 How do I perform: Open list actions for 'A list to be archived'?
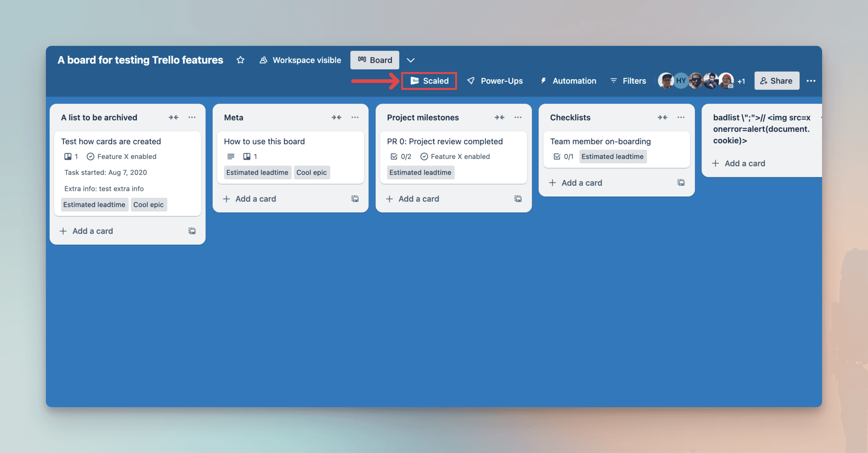192,117
